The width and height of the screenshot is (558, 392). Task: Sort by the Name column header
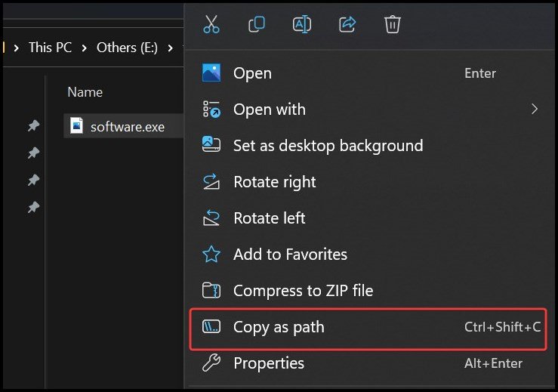point(85,92)
